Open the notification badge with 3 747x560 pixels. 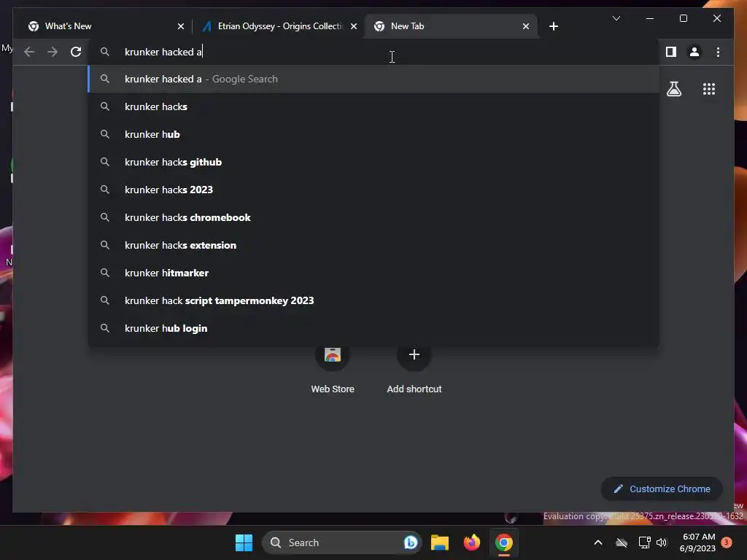click(x=727, y=542)
